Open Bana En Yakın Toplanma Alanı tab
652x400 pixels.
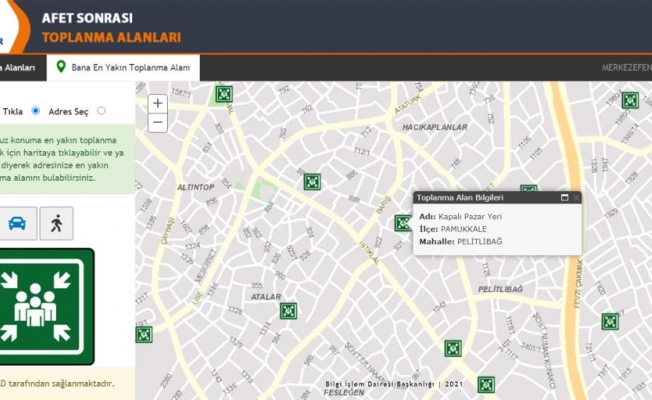coord(124,67)
